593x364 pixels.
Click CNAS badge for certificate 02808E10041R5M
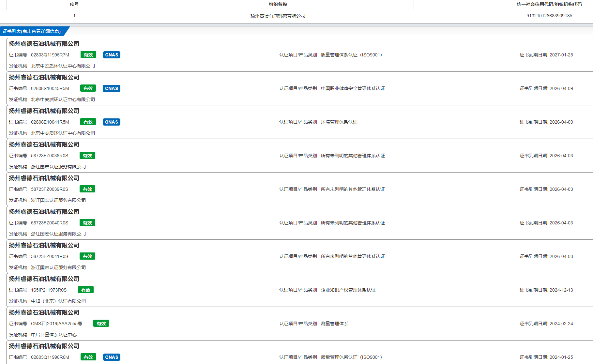coord(112,122)
